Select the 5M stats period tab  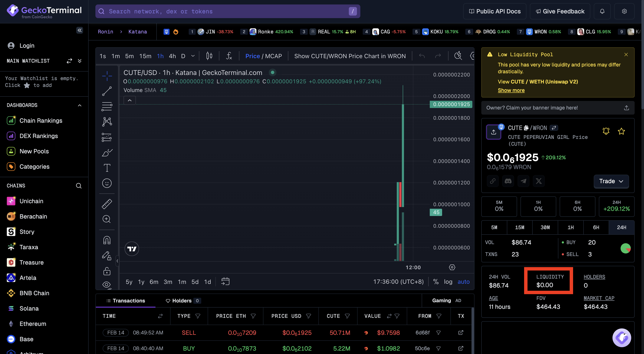(494, 227)
